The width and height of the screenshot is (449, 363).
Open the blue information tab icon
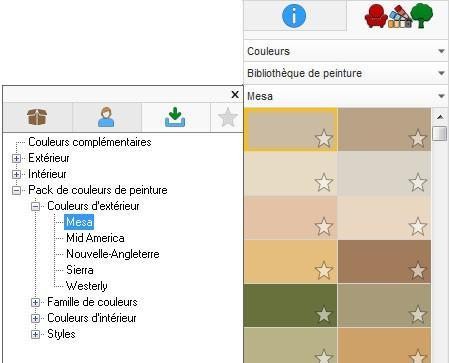click(294, 15)
